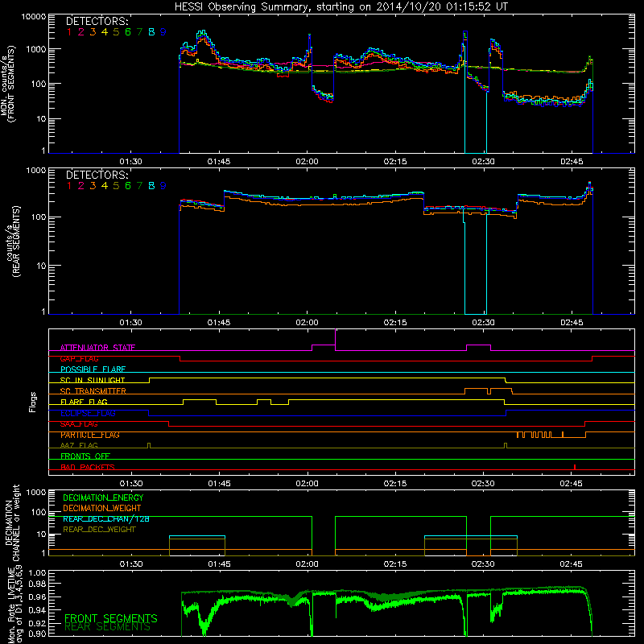Select the dark green detector 7 label in rear segments legend
644x644 pixels.
click(139, 186)
